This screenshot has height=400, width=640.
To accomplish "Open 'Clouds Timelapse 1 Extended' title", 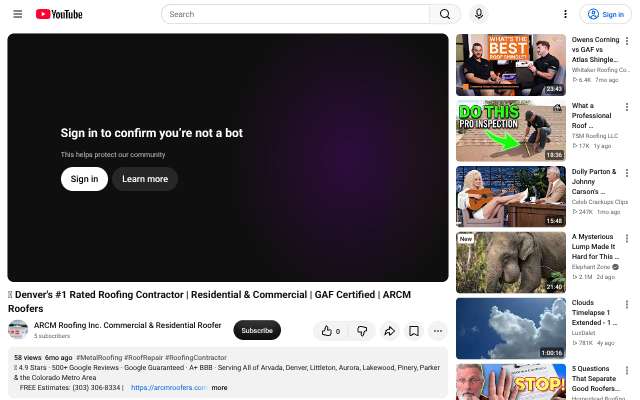I will tap(594, 313).
